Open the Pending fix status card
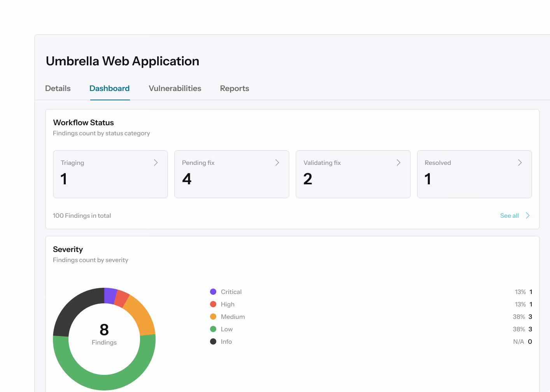This screenshot has width=550, height=392. pyautogui.click(x=232, y=174)
